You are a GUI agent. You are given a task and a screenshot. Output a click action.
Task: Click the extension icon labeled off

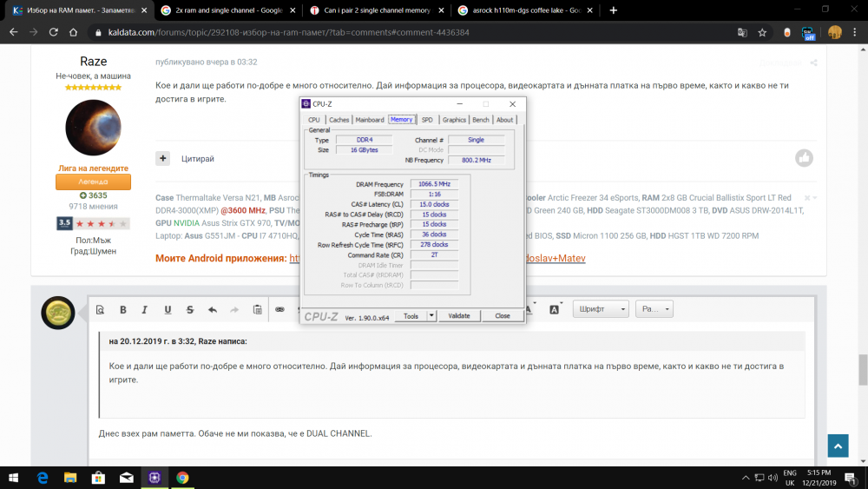click(x=808, y=33)
